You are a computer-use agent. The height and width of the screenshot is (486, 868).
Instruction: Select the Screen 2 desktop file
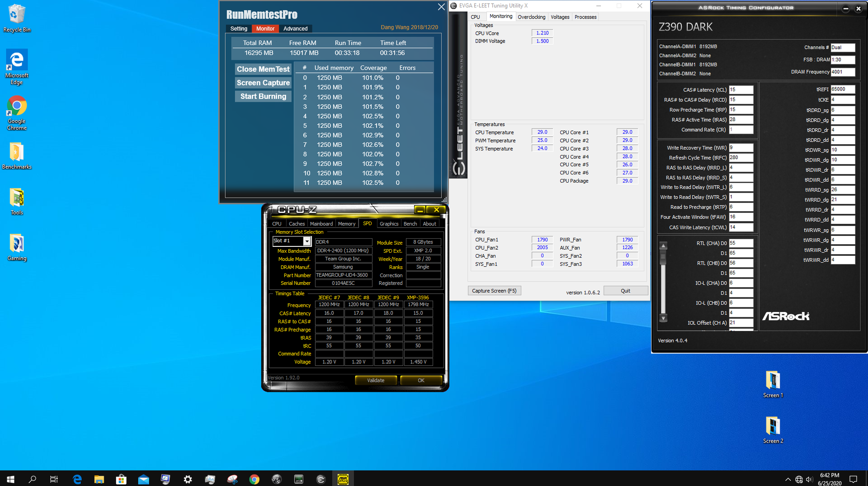(x=773, y=430)
